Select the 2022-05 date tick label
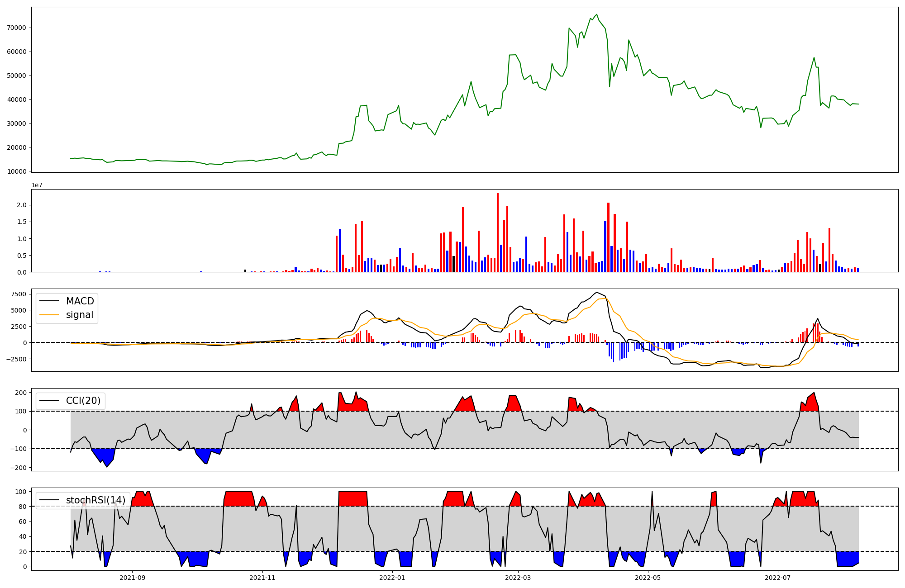The image size is (905, 588). tap(648, 578)
